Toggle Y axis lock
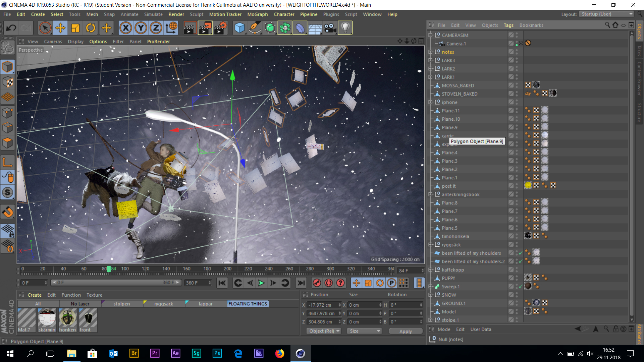 tap(141, 28)
